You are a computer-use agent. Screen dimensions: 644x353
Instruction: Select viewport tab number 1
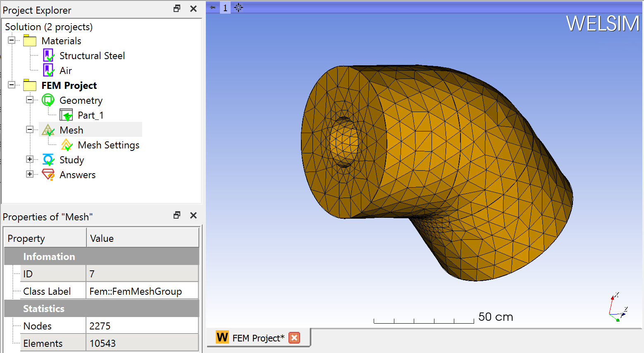pyautogui.click(x=225, y=7)
